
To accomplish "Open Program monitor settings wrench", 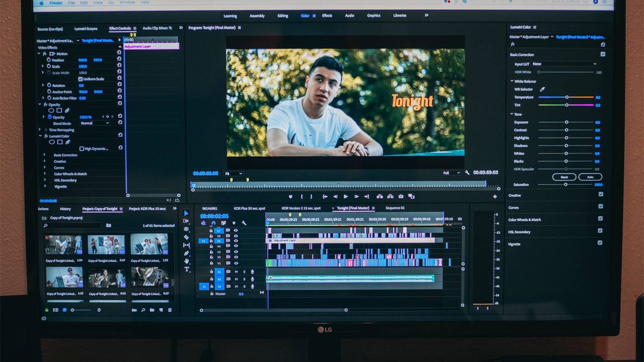I will pos(467,173).
